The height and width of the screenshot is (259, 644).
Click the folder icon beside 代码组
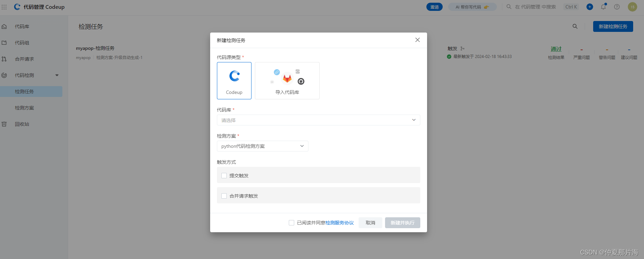point(4,43)
